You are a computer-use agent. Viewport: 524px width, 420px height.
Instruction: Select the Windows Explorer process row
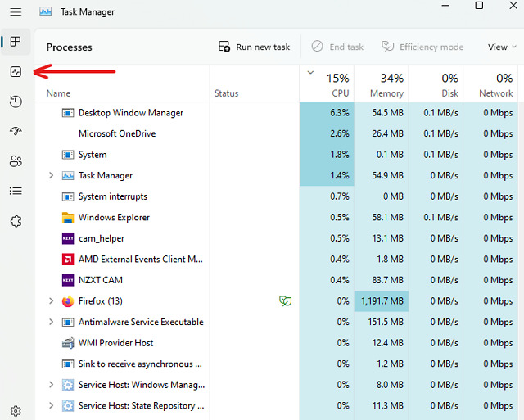click(114, 218)
